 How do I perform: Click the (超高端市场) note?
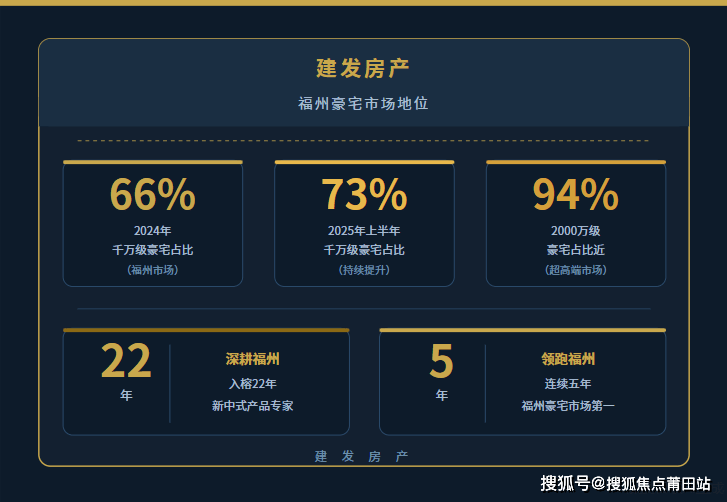[576, 270]
